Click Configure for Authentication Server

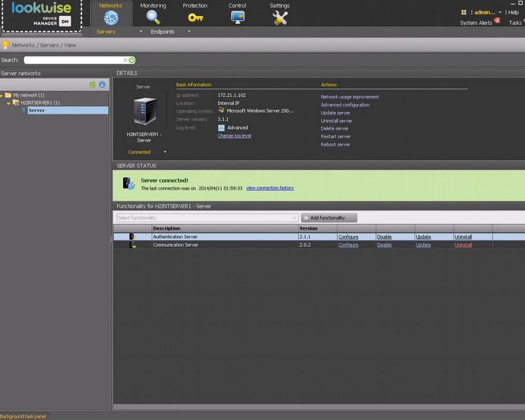tap(348, 237)
